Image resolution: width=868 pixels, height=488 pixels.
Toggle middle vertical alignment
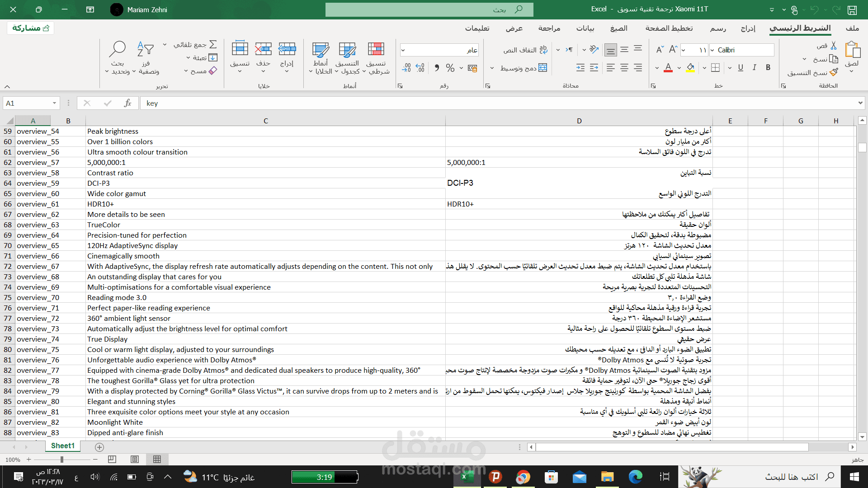pyautogui.click(x=624, y=50)
